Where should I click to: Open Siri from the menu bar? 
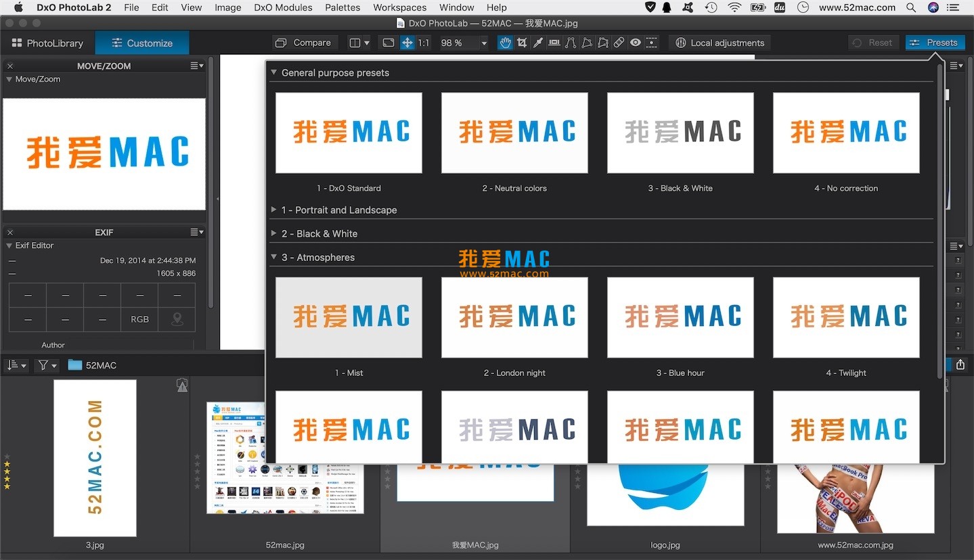coord(933,7)
